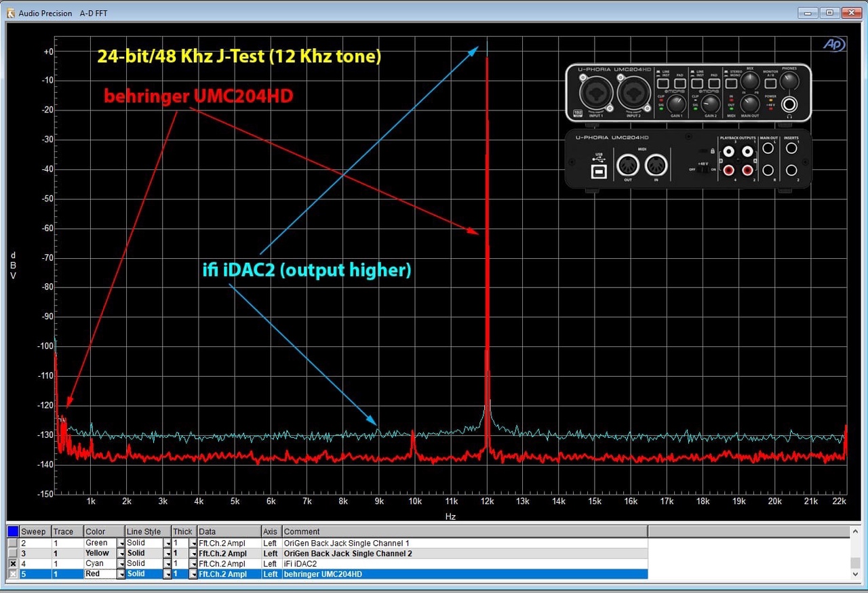Click the 'Cyan' color name cell
The width and height of the screenshot is (868, 593).
tap(100, 564)
